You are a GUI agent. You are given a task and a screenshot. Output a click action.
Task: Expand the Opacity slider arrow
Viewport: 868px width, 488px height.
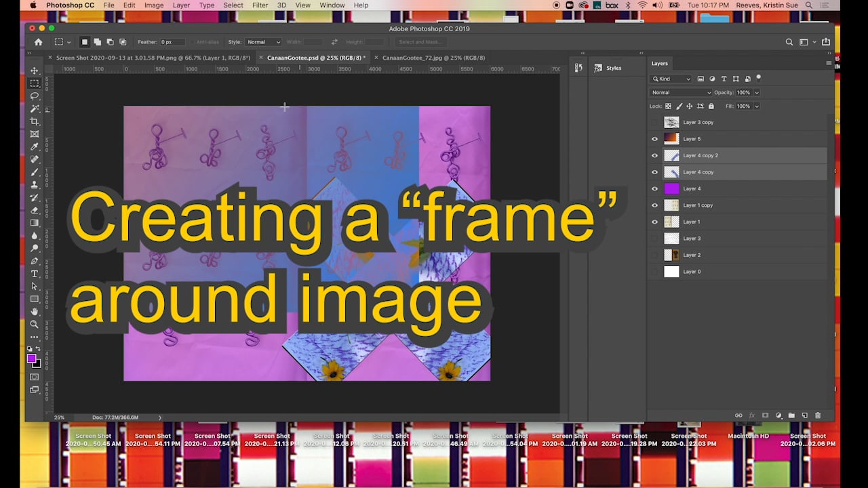point(757,93)
